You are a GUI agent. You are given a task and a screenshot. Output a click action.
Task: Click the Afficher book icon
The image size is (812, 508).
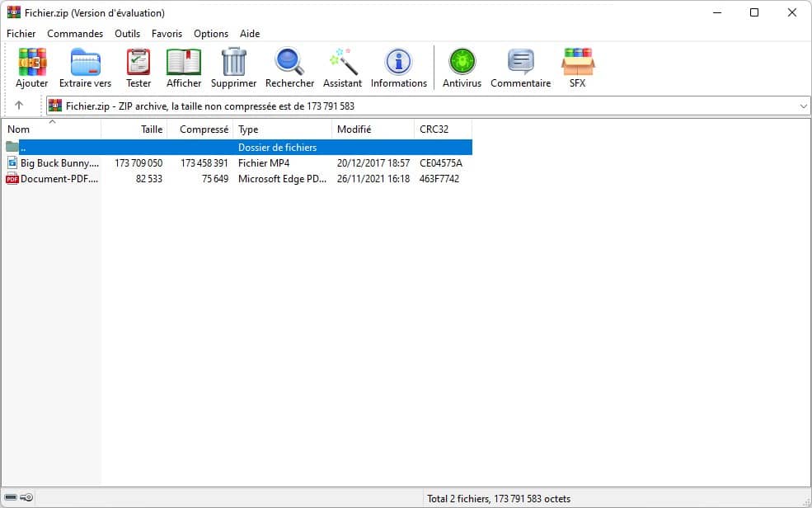184,63
